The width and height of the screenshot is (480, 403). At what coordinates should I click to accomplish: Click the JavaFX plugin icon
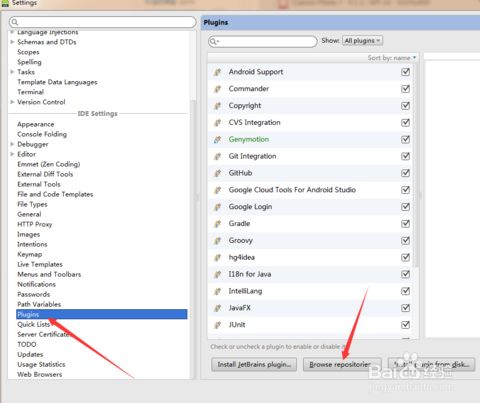tap(218, 308)
